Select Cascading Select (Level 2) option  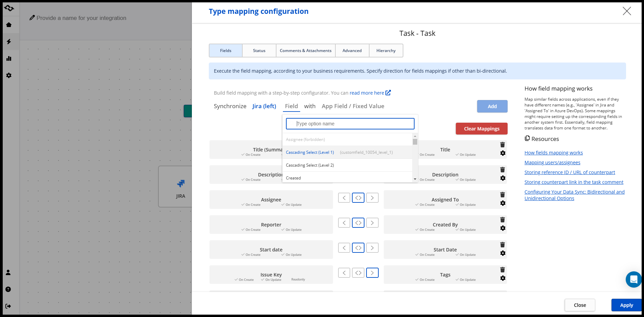pos(310,165)
